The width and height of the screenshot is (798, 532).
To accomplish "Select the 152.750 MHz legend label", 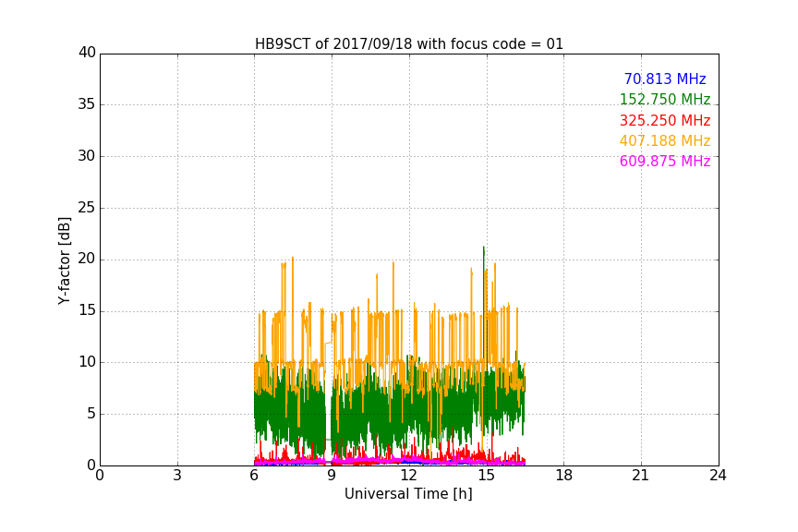I will pyautogui.click(x=665, y=99).
